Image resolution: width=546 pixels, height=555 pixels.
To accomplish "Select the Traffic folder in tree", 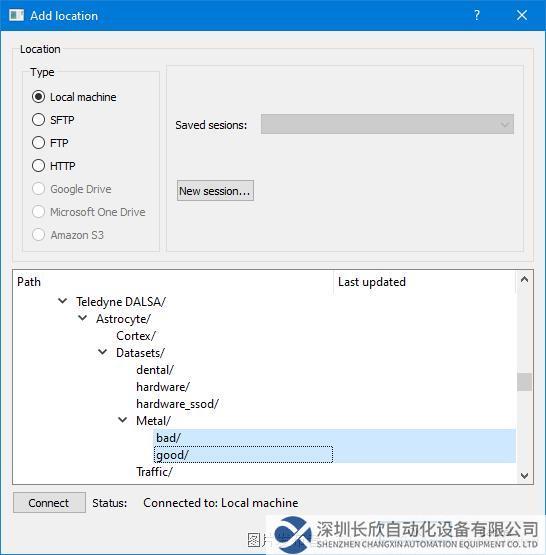I will tap(154, 472).
